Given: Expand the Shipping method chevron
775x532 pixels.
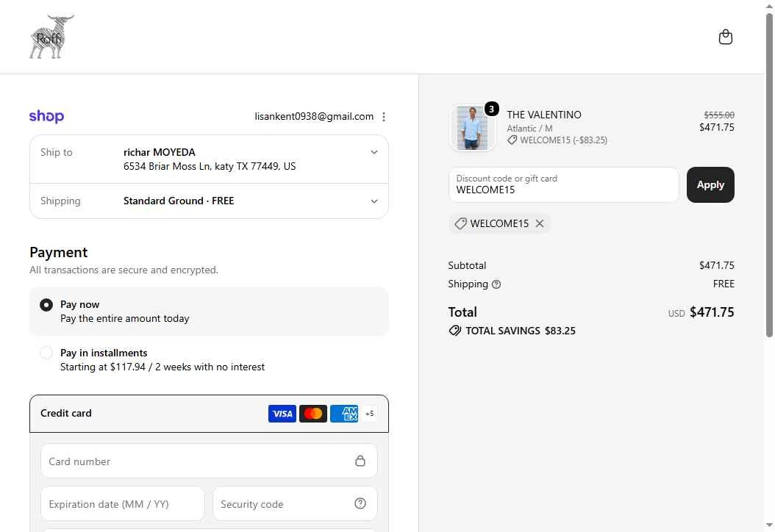Looking at the screenshot, I should pos(374,201).
